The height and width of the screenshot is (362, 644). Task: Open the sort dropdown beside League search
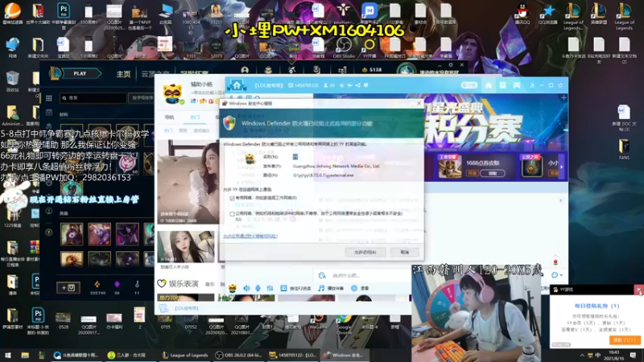point(141,98)
